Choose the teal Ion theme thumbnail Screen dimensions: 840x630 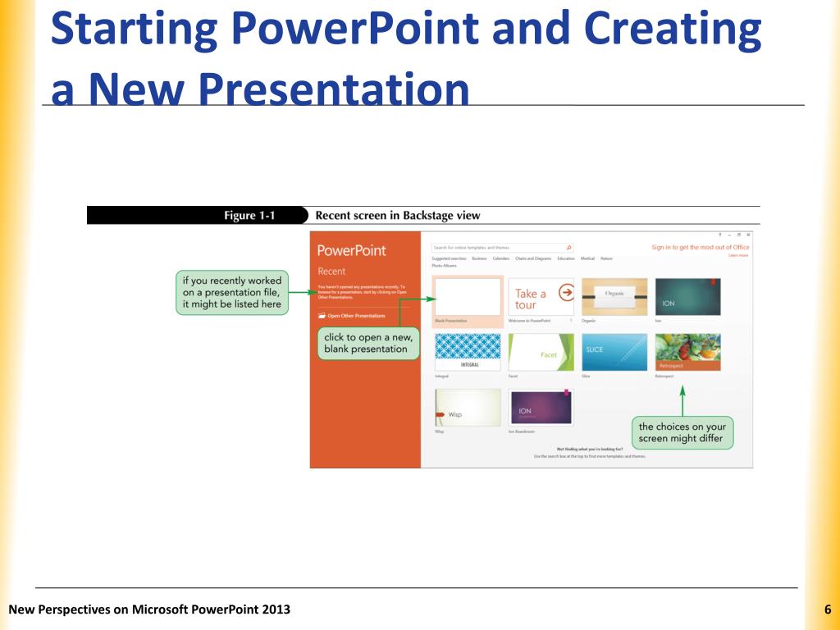pyautogui.click(x=688, y=297)
